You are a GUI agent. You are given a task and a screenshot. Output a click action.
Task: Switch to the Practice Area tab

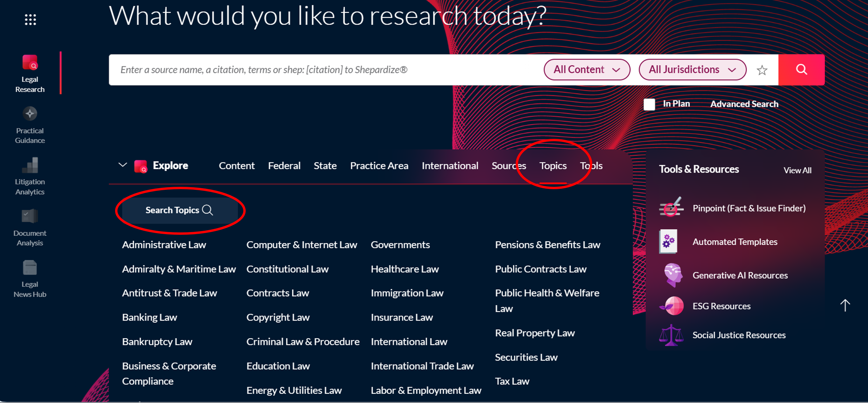pos(379,166)
